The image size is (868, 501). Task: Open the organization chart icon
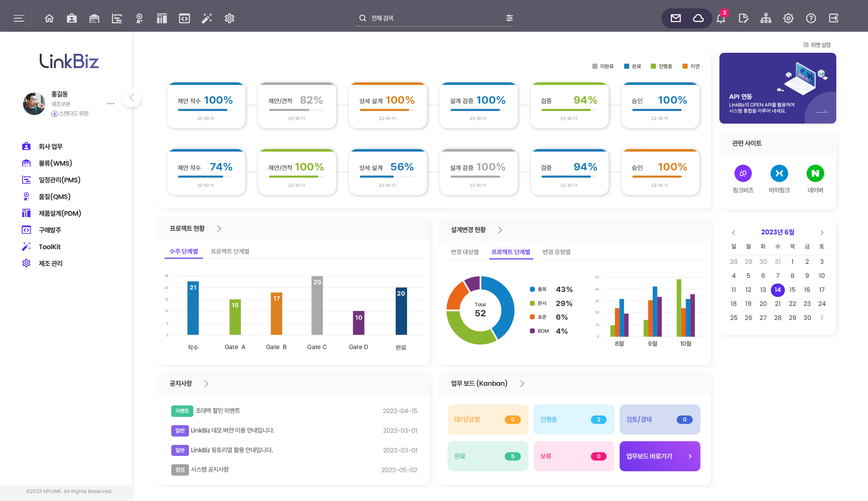(x=766, y=18)
